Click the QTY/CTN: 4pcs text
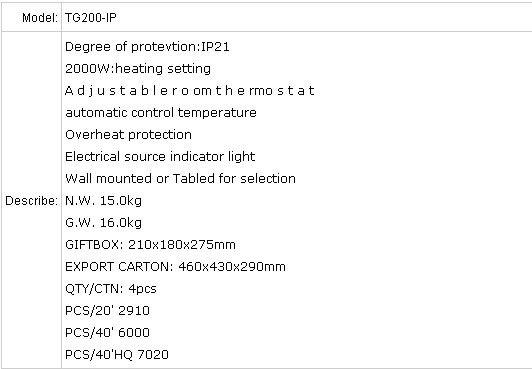Image resolution: width=532 pixels, height=369 pixels. [x=111, y=289]
